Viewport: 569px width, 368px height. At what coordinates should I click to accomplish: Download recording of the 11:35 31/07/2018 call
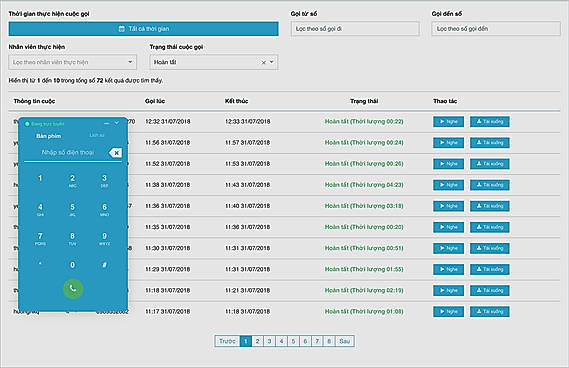(x=490, y=227)
